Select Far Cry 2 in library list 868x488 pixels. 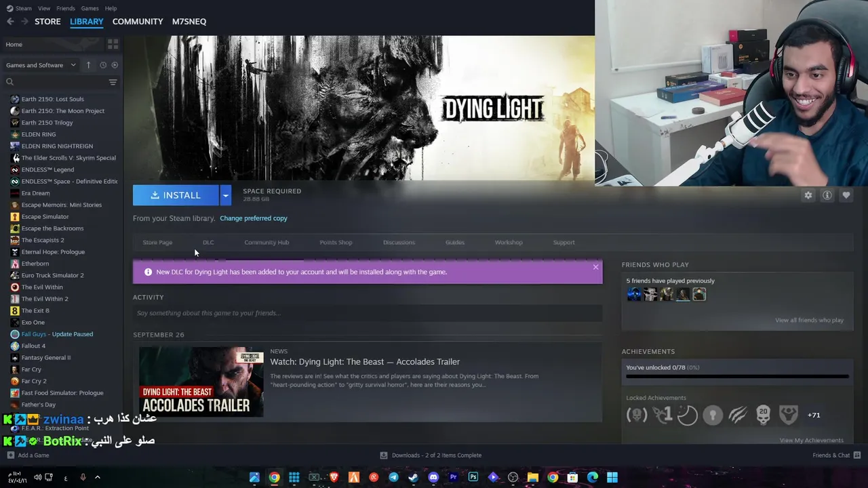point(34,381)
